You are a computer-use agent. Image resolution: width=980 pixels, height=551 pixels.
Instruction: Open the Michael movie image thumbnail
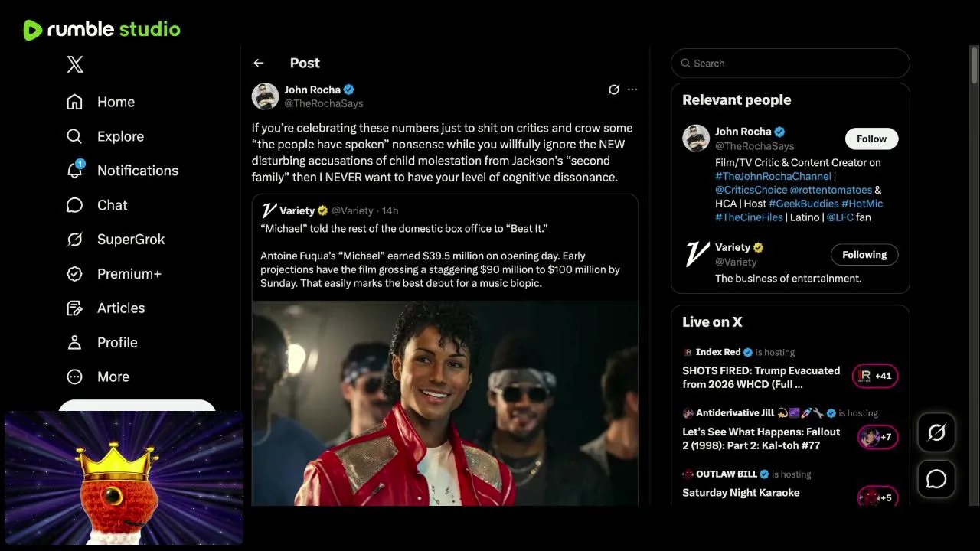(445, 403)
